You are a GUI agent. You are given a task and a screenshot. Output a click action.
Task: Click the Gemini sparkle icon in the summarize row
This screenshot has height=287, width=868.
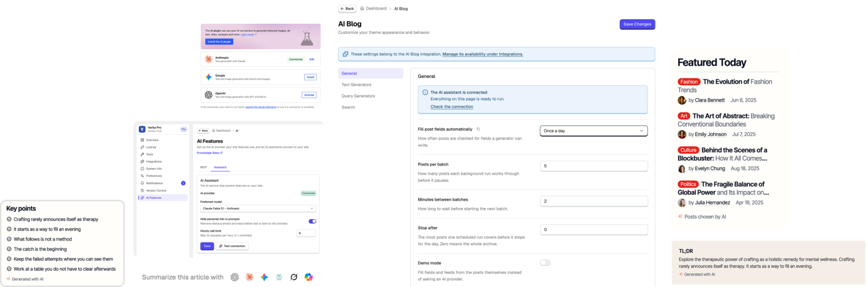pyautogui.click(x=264, y=277)
